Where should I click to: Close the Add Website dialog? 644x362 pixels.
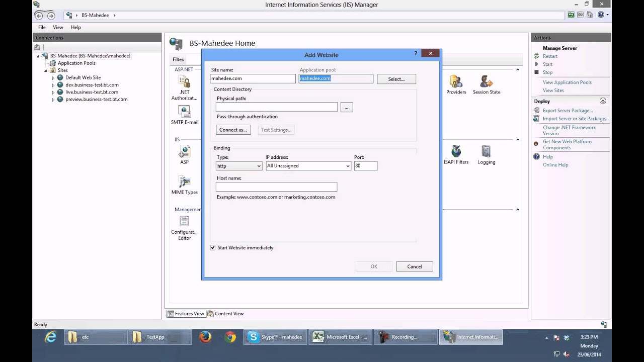click(x=430, y=53)
